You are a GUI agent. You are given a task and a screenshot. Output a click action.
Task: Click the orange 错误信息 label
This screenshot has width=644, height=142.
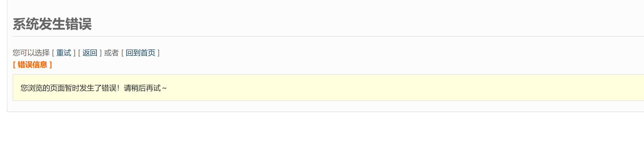point(32,65)
